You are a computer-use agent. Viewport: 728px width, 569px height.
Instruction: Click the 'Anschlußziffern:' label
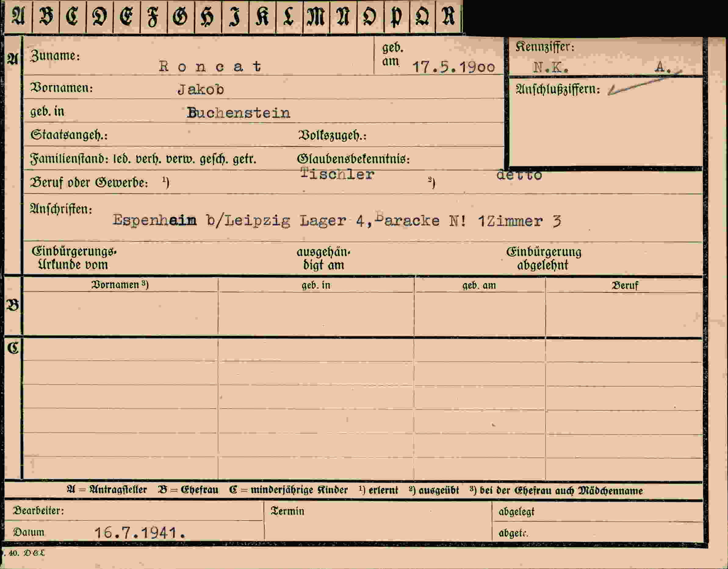click(x=558, y=89)
